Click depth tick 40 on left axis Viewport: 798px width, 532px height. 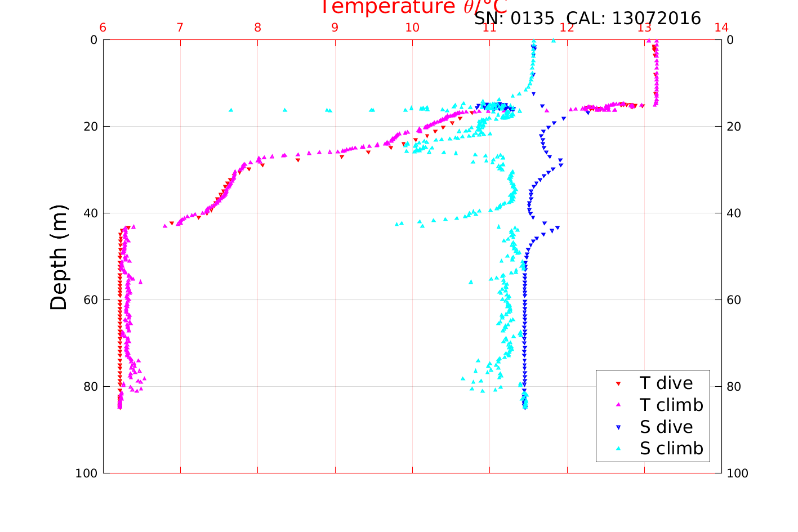(x=90, y=213)
